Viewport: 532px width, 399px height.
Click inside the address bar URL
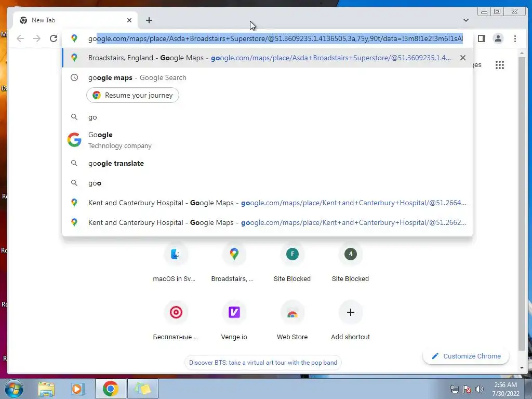pos(275,38)
